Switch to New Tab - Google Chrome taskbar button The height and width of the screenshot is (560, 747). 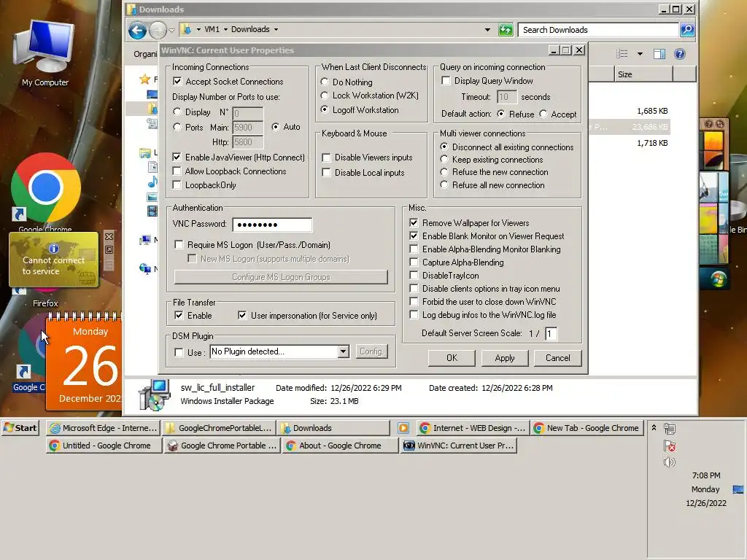587,428
